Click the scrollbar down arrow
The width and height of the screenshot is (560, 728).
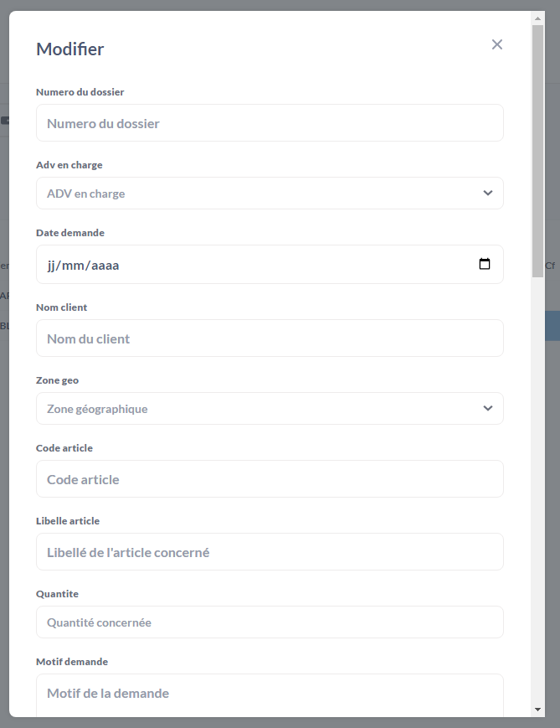[537, 710]
